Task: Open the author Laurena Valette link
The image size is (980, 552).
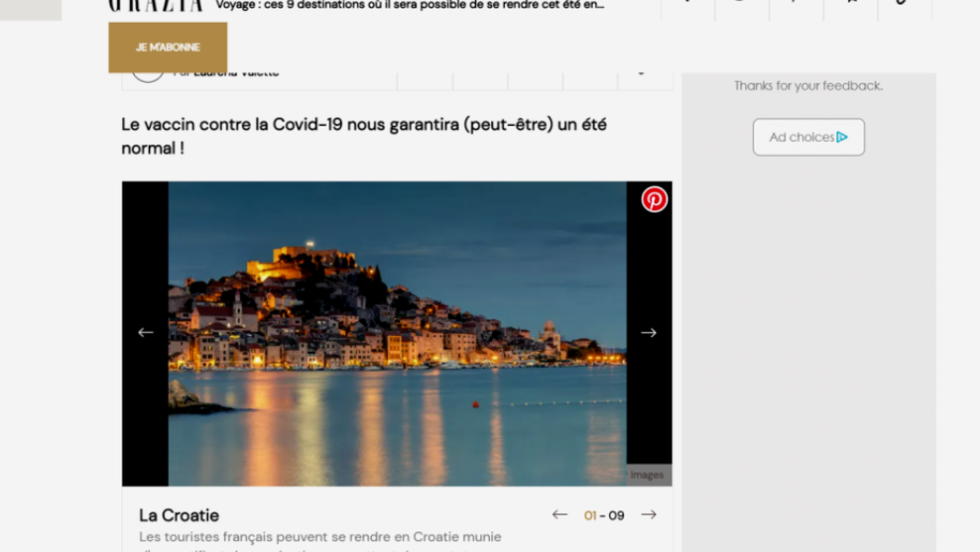Action: (x=236, y=73)
